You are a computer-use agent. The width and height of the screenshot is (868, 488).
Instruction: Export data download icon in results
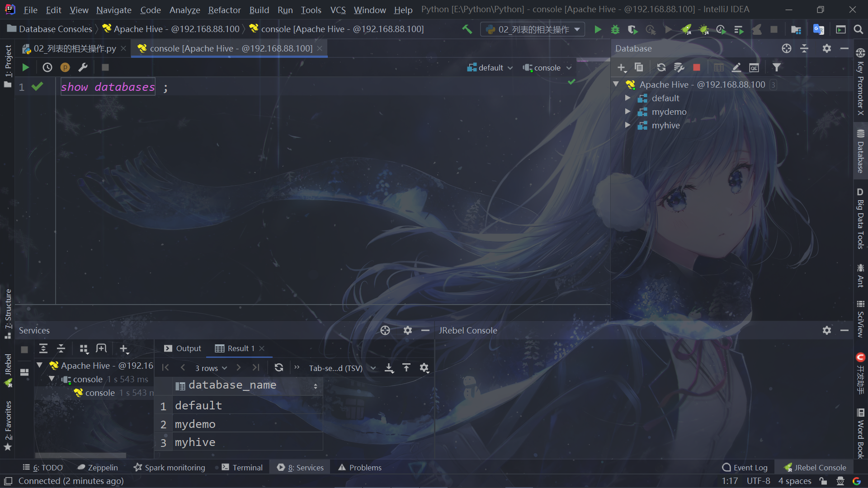[389, 368]
